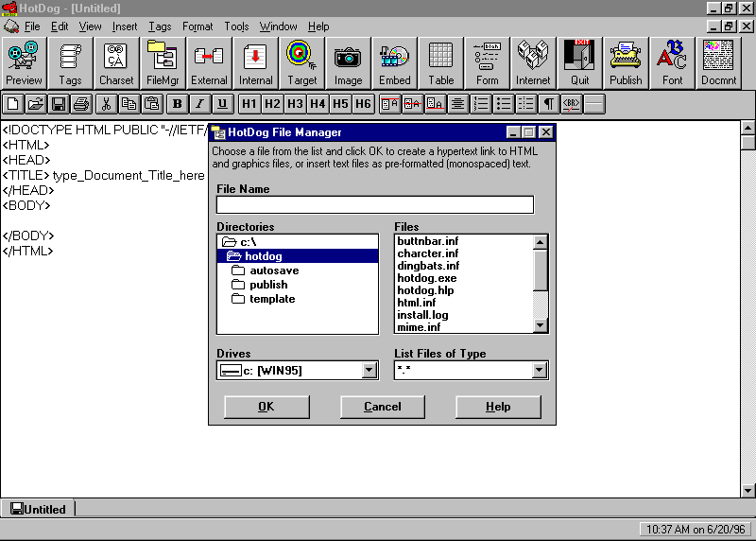Click the Target toolbar icon
This screenshot has height=541, width=756.
click(301, 63)
